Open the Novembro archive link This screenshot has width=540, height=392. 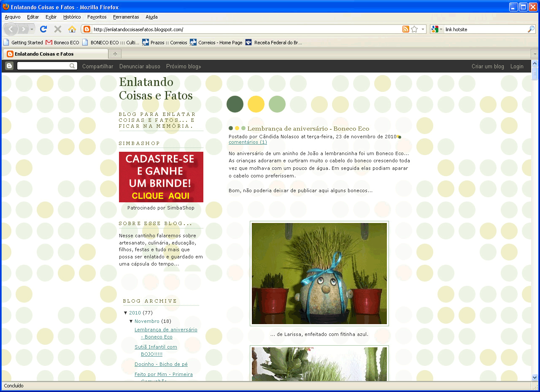pos(147,321)
